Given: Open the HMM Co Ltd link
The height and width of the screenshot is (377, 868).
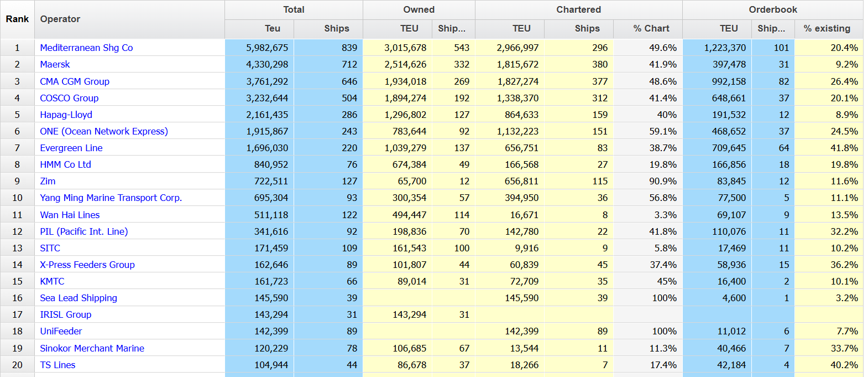Looking at the screenshot, I should click(x=65, y=164).
